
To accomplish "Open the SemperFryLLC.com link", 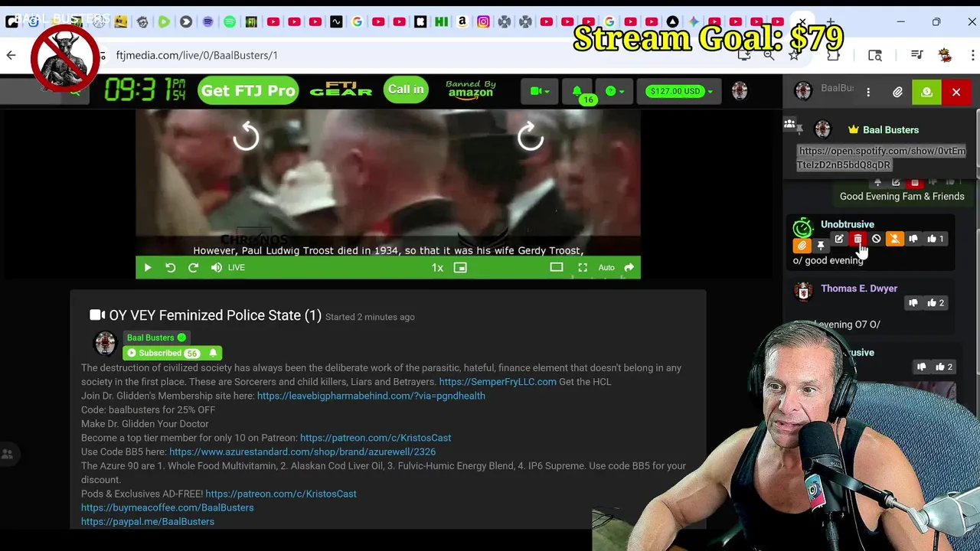I will click(498, 382).
